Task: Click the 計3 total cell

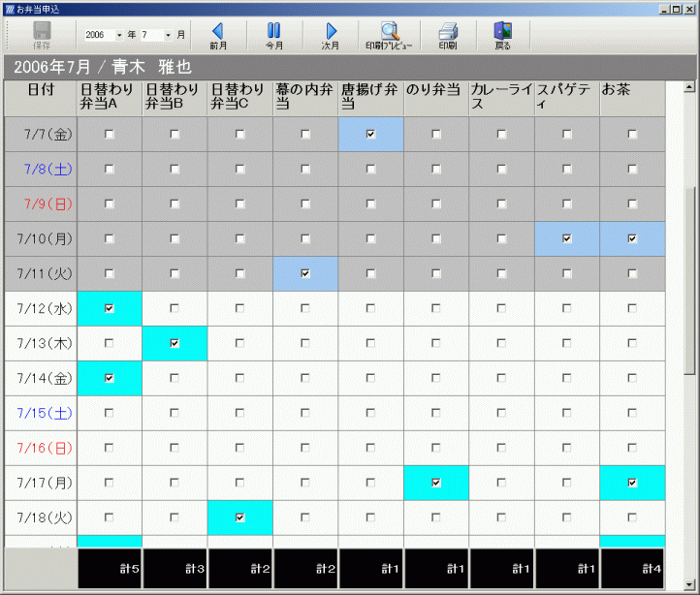Action: (175, 569)
